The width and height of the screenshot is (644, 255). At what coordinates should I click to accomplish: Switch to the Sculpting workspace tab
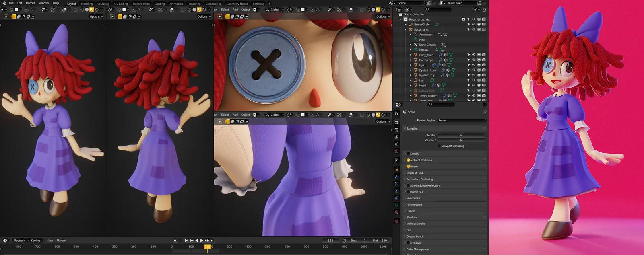[x=103, y=4]
